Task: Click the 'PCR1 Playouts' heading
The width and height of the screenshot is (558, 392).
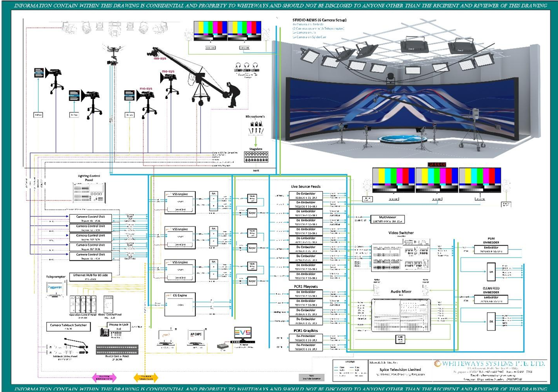Action: (306, 287)
